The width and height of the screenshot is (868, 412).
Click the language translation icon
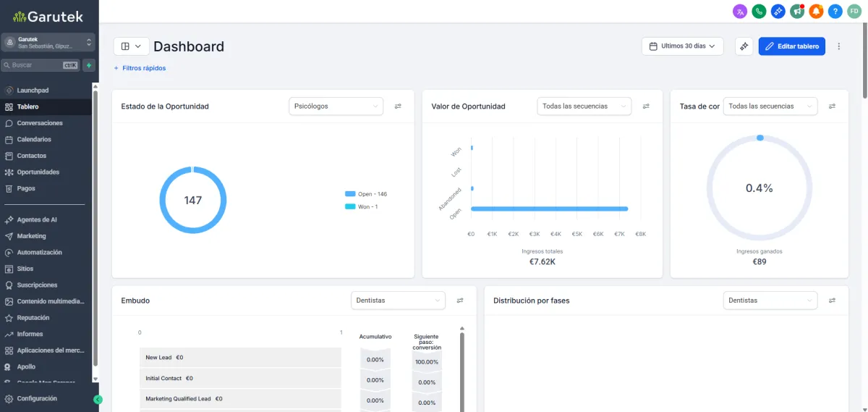click(x=739, y=11)
